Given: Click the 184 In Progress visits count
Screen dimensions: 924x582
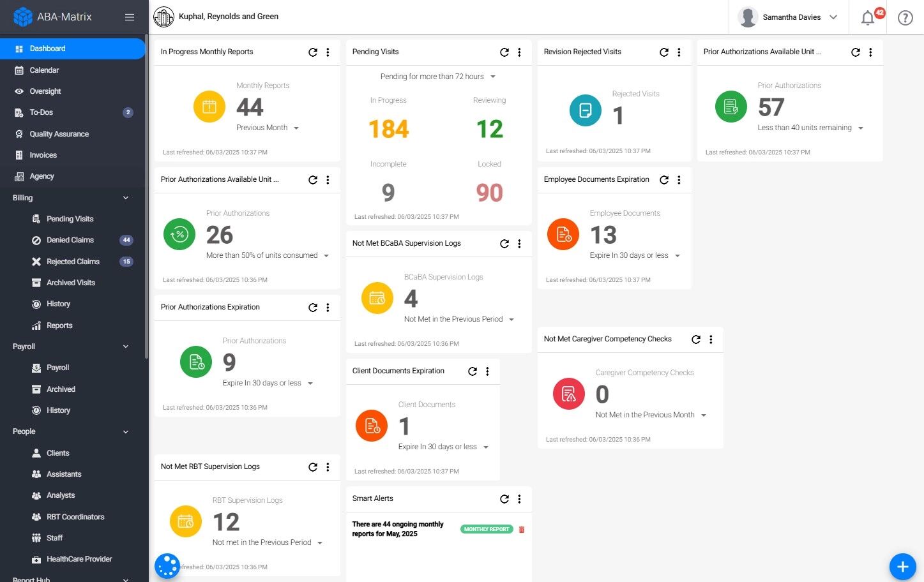Looking at the screenshot, I should [388, 130].
